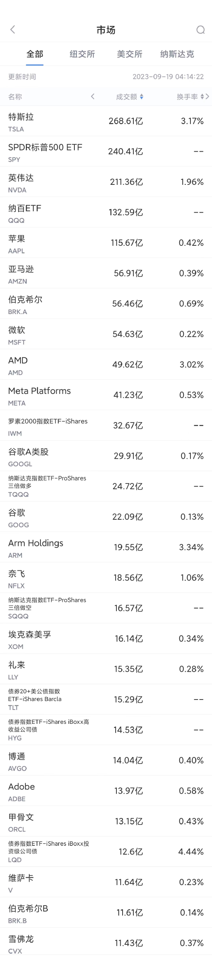
Task: Open the 苹果 AAPL stock row
Action: click(x=106, y=243)
